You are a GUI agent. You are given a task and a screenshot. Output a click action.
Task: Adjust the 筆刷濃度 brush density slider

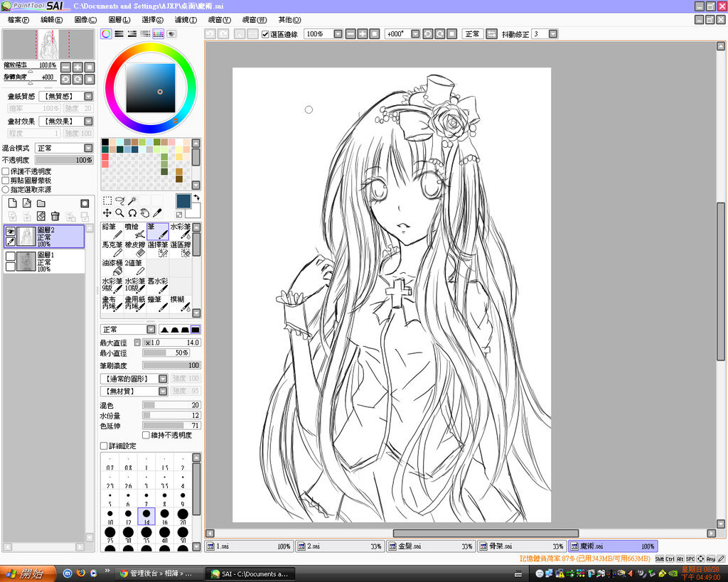171,365
